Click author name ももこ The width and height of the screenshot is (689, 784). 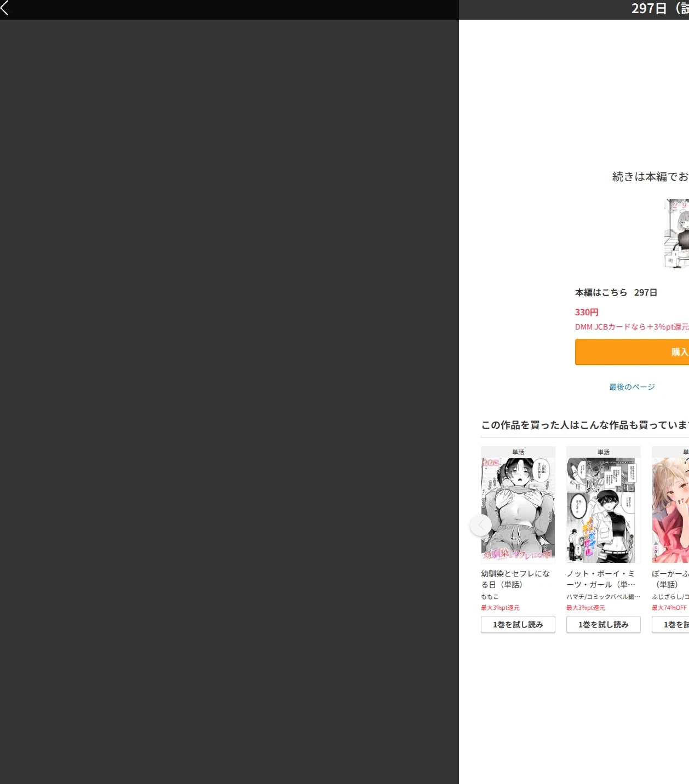(490, 597)
